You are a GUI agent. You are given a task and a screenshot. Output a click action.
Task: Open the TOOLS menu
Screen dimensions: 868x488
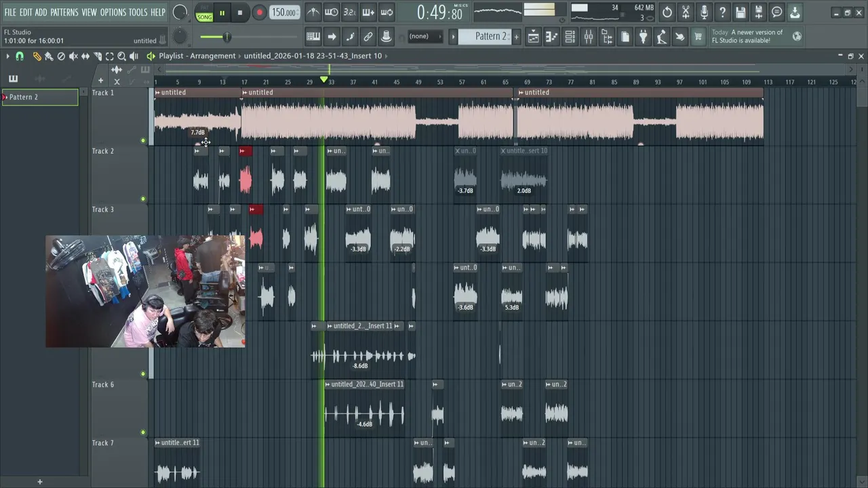point(138,12)
